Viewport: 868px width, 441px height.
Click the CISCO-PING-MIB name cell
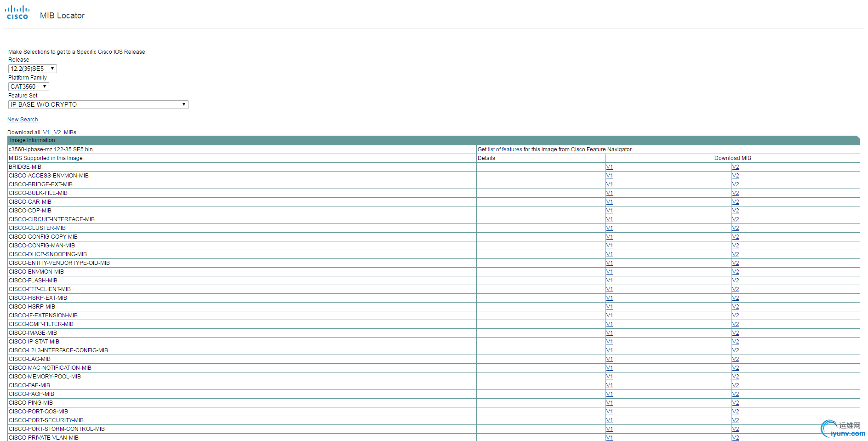(242, 403)
